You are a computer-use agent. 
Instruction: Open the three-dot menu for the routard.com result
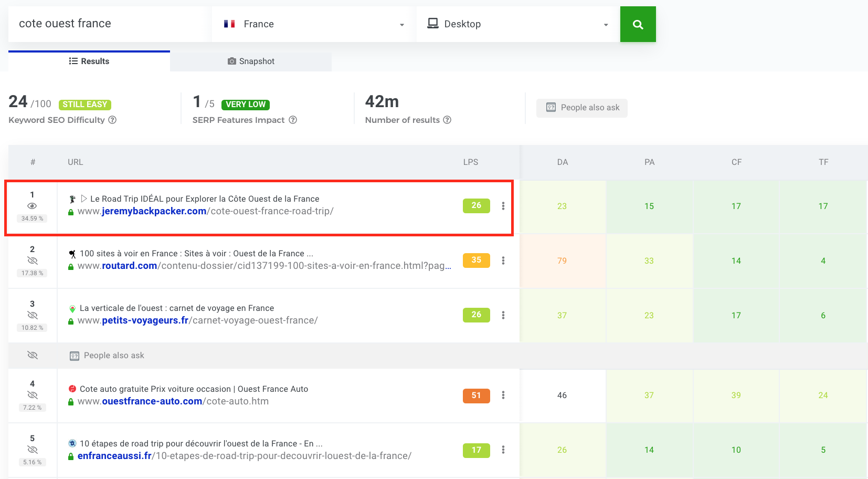coord(503,261)
